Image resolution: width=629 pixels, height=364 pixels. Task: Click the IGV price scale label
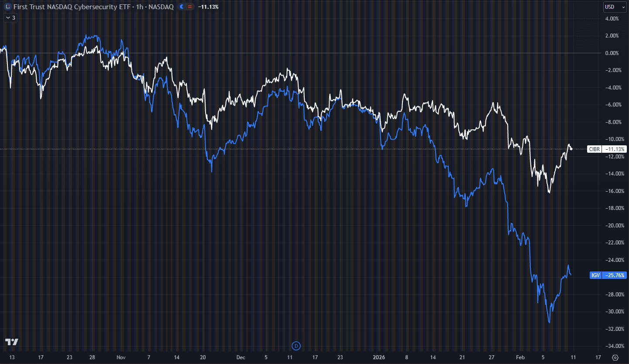pyautogui.click(x=595, y=275)
